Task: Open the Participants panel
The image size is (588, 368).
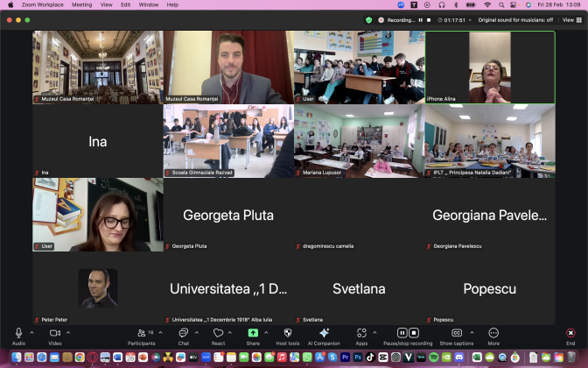Action: coord(142,334)
